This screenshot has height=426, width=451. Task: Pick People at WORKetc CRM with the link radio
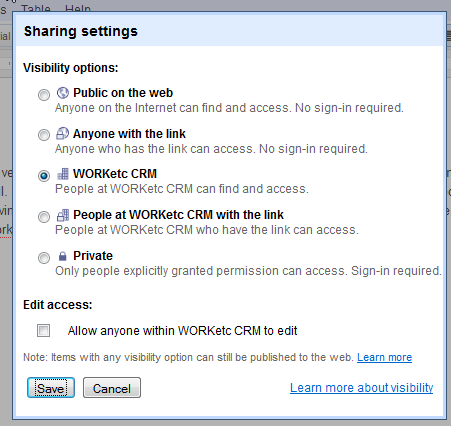(44, 217)
